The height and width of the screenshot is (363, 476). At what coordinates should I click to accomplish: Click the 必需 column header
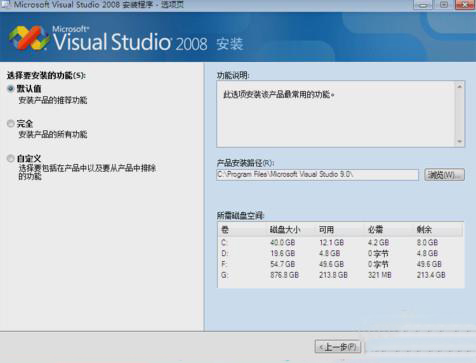tap(375, 229)
